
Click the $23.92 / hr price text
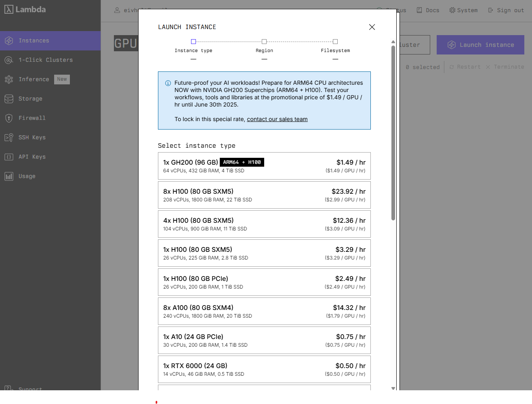pyautogui.click(x=349, y=191)
